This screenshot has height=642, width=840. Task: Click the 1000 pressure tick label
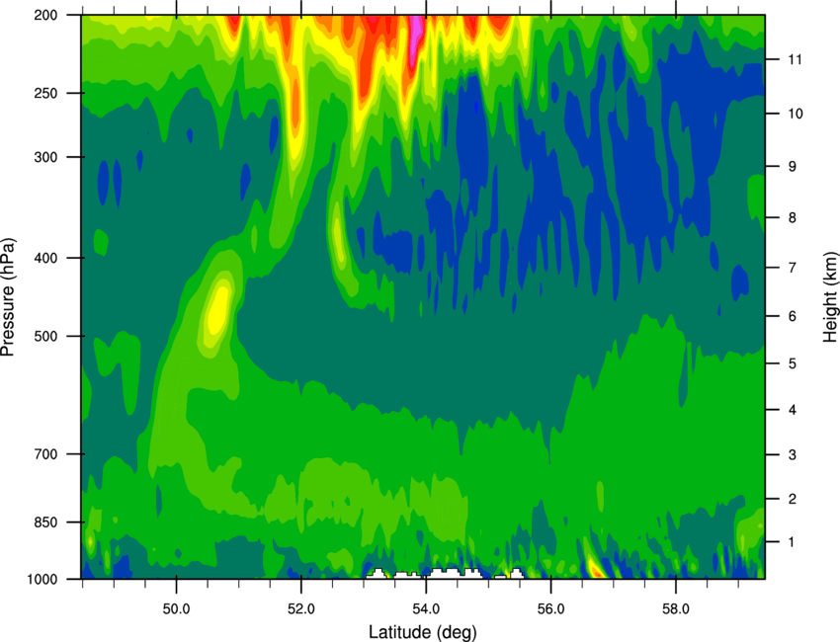[x=42, y=579]
